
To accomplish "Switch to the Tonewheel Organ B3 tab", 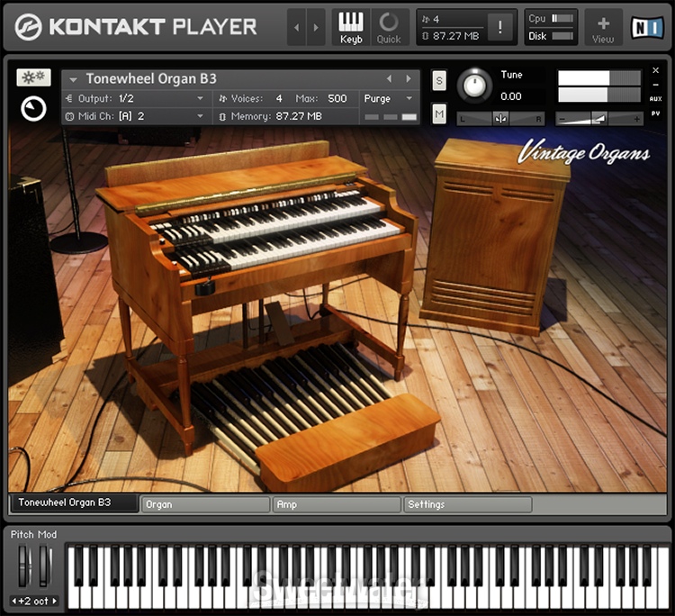I will (74, 503).
